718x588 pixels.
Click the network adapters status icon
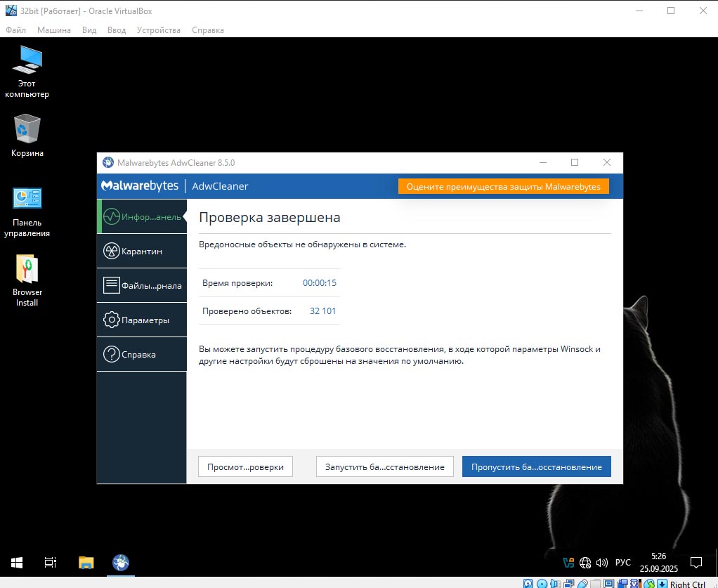pos(569,583)
